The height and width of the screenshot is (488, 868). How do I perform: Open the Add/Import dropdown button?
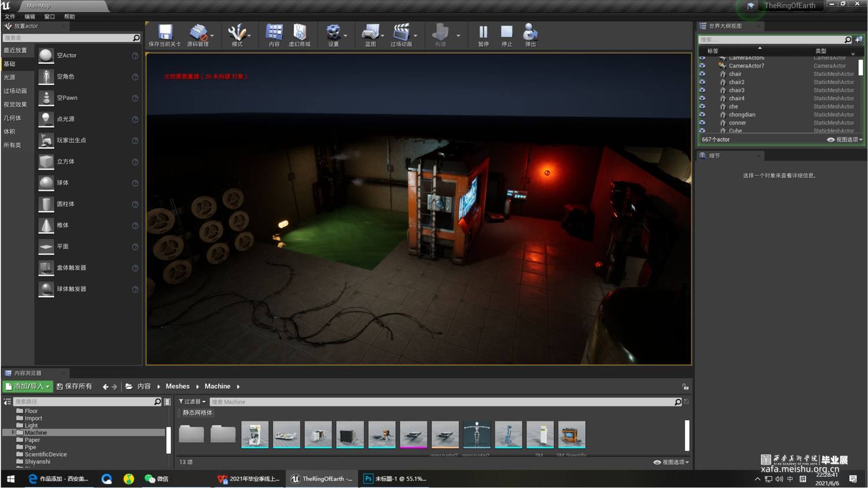[28, 386]
